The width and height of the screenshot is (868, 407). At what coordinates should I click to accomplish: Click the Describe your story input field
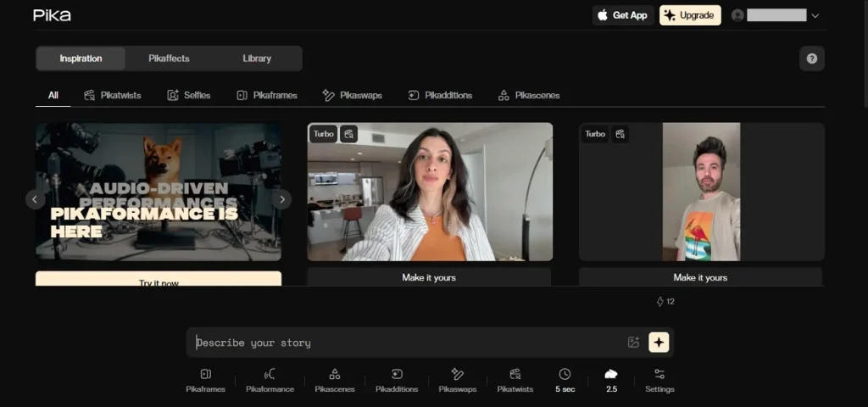coord(407,343)
